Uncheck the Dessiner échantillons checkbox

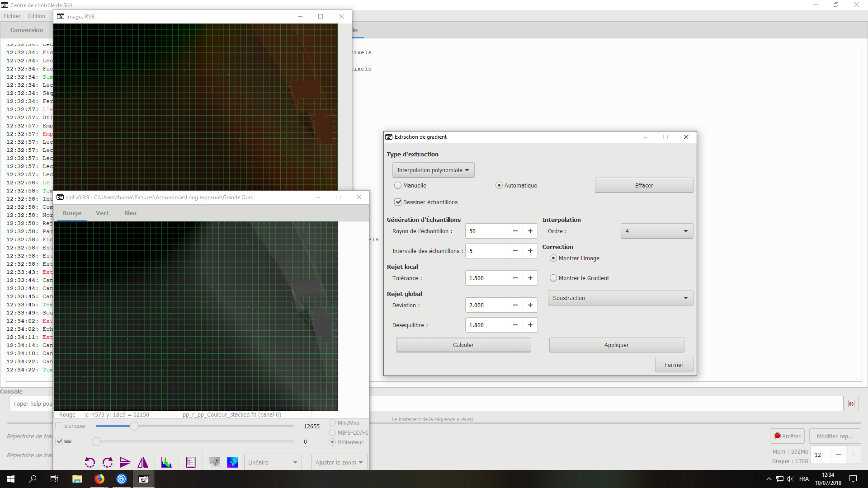[x=398, y=202]
